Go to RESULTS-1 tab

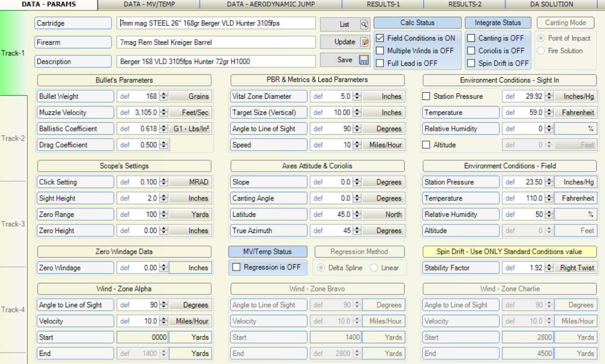383,4
